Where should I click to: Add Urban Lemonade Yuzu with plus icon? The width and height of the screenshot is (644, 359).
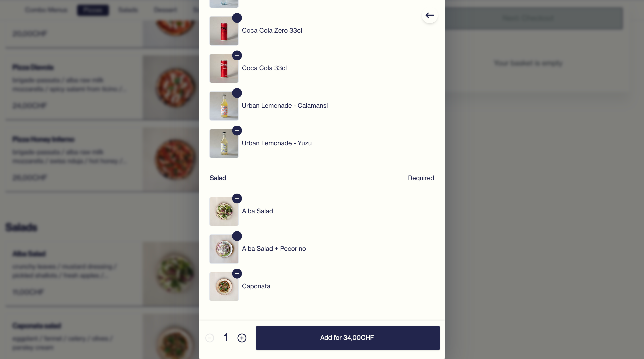coord(237,131)
